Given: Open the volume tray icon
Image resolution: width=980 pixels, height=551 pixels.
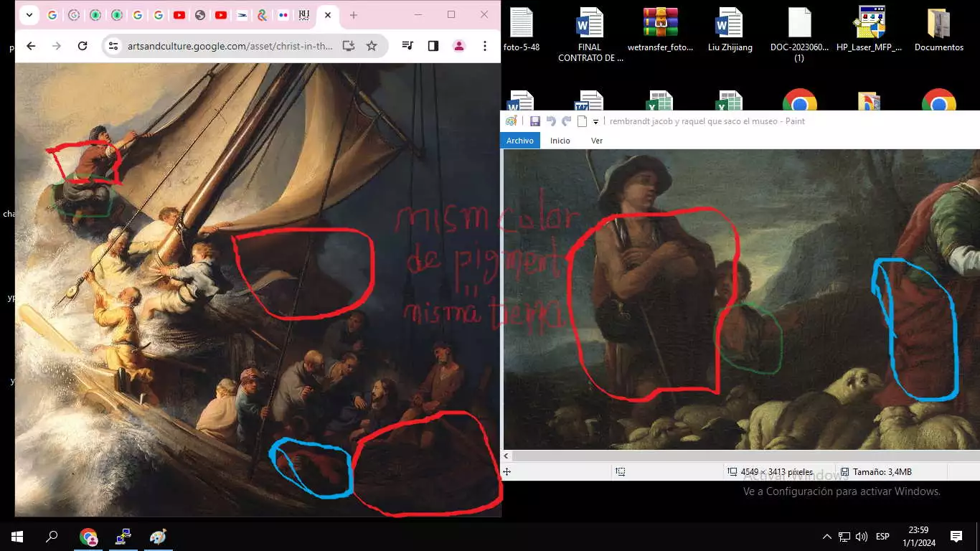Looking at the screenshot, I should coord(862,537).
